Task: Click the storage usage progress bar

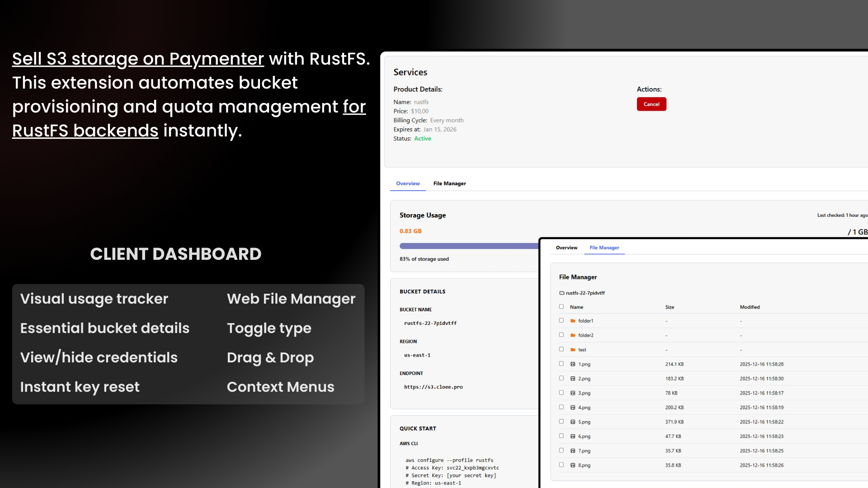Action: click(468, 246)
